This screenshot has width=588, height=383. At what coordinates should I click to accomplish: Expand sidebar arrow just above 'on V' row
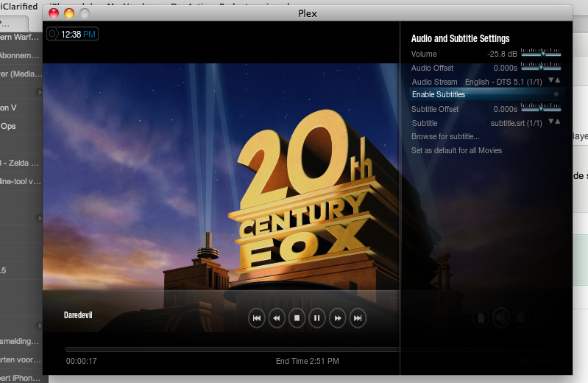click(39, 92)
